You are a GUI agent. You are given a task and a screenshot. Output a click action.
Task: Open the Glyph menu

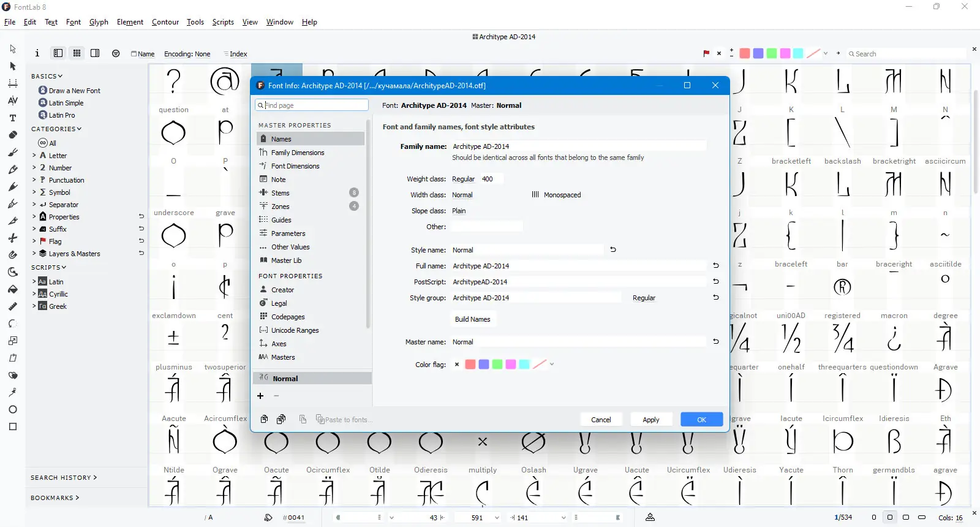99,22
